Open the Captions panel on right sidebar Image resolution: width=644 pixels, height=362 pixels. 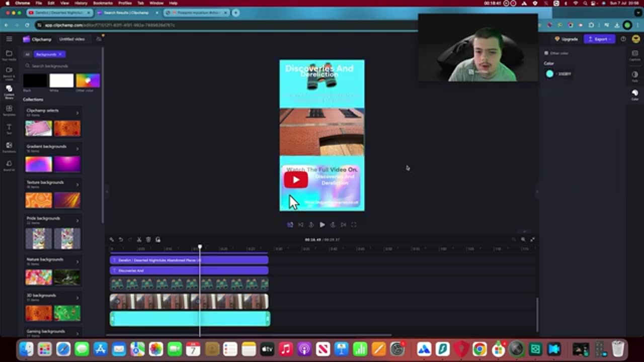pyautogui.click(x=635, y=55)
